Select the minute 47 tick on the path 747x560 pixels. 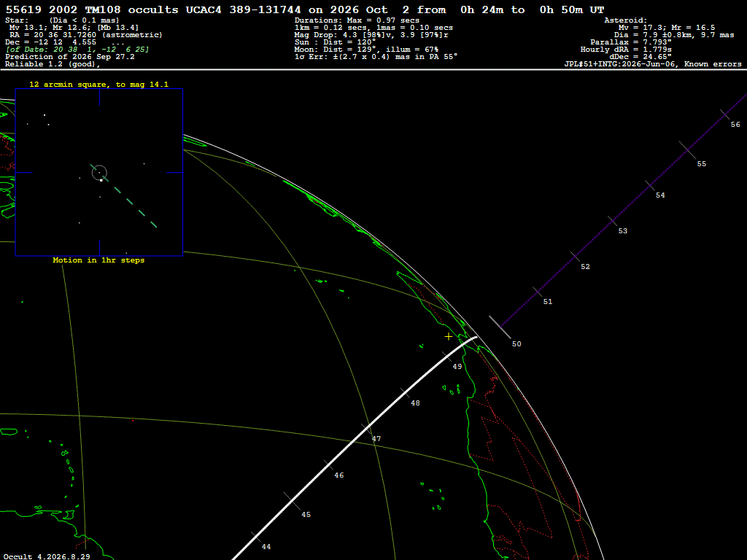click(366, 429)
